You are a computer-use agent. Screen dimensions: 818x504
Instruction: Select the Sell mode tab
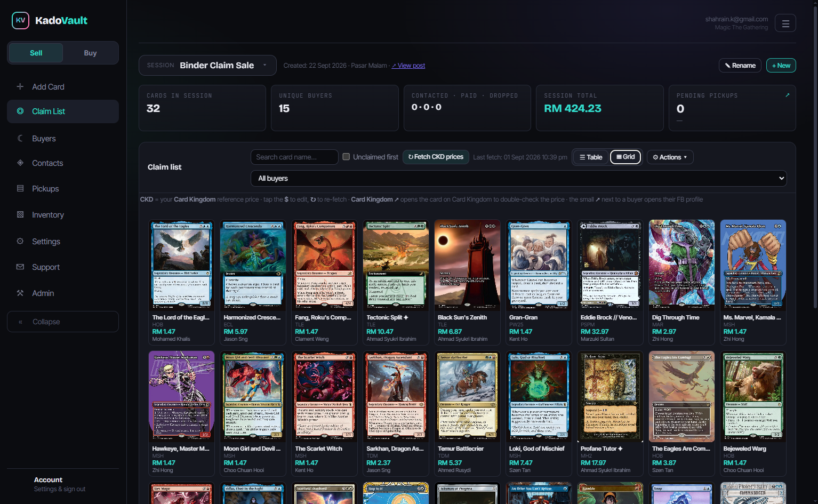pyautogui.click(x=36, y=53)
